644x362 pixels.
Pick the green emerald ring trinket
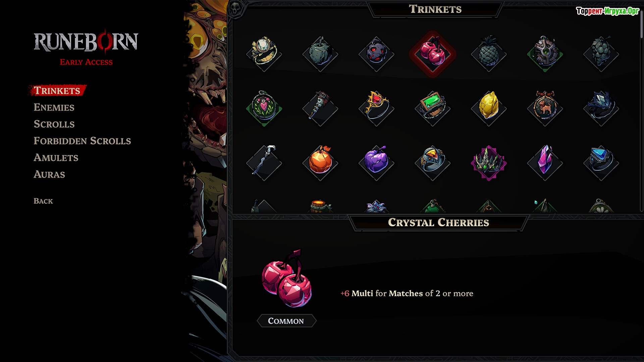click(433, 108)
